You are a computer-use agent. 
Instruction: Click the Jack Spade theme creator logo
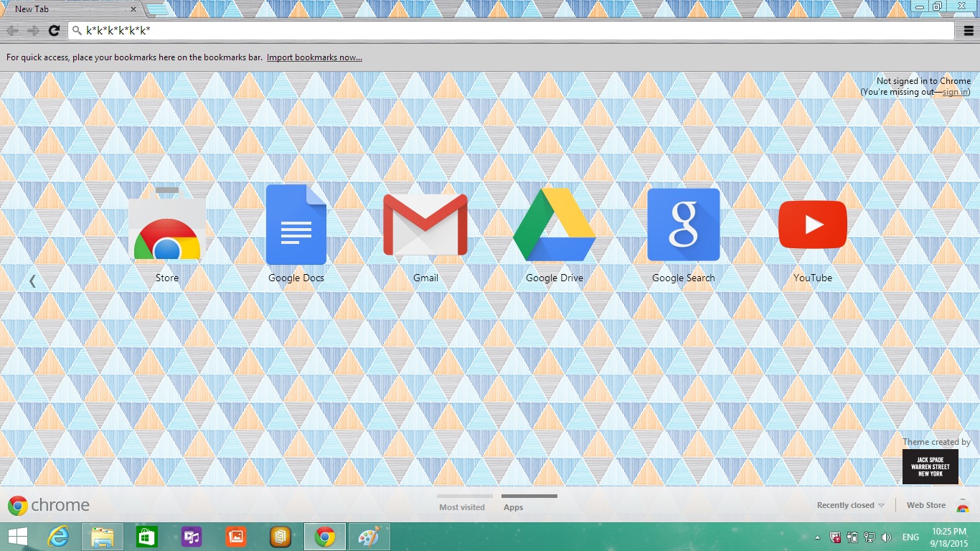click(930, 467)
